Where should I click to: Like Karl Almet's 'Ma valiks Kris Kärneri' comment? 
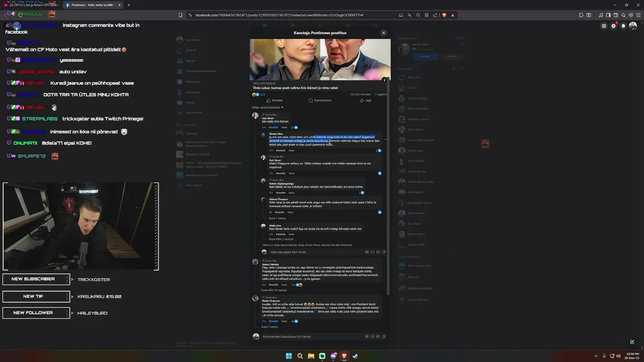273,127
